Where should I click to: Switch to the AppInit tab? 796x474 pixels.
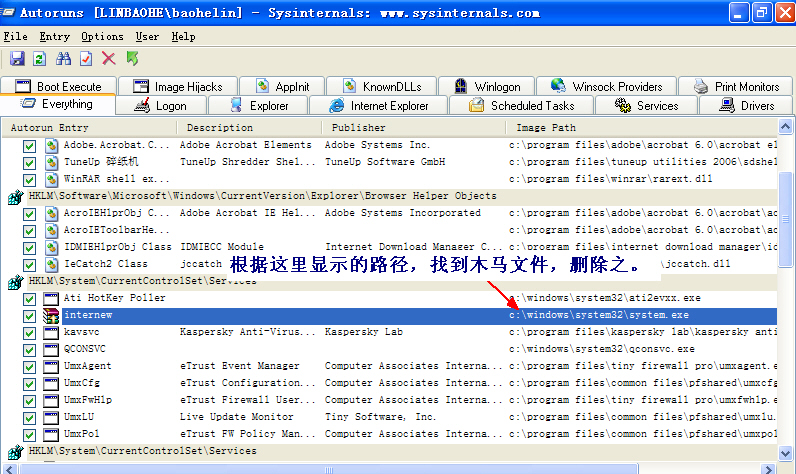(x=282, y=86)
